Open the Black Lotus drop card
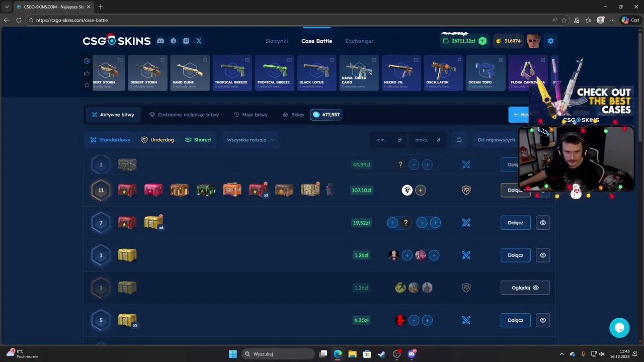Viewport: 644px width, 362px height. pos(317,73)
